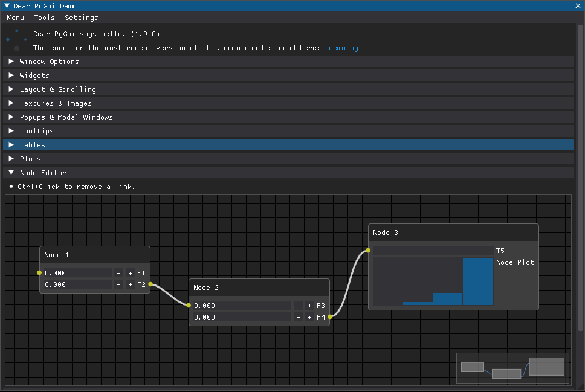Click the minus icon beside the F2 field
The width and height of the screenshot is (585, 392).
point(118,284)
